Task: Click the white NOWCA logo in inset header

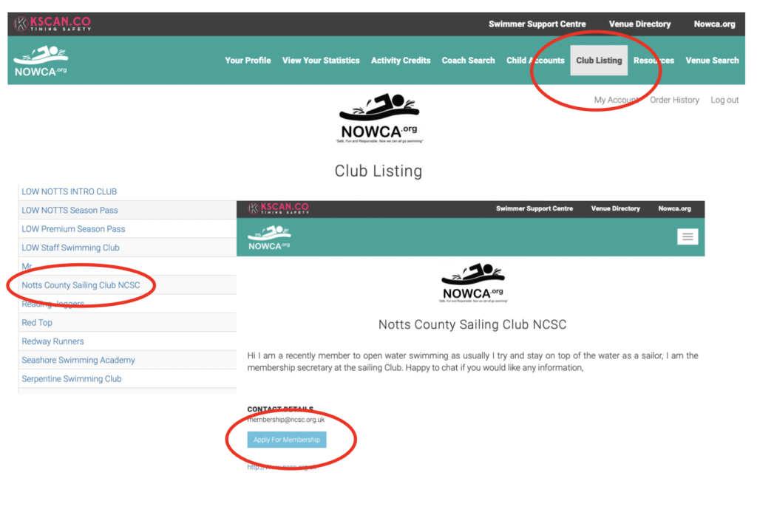Action: tap(269, 237)
